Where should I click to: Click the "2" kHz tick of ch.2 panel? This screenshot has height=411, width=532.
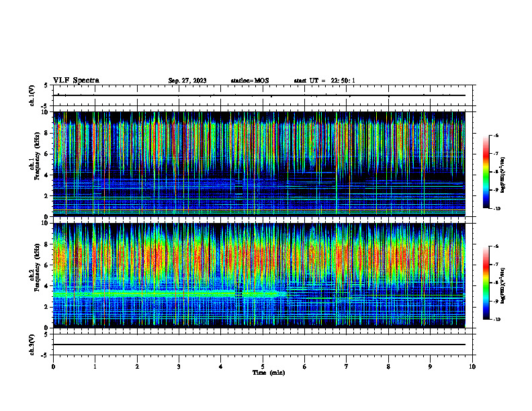[x=46, y=307]
